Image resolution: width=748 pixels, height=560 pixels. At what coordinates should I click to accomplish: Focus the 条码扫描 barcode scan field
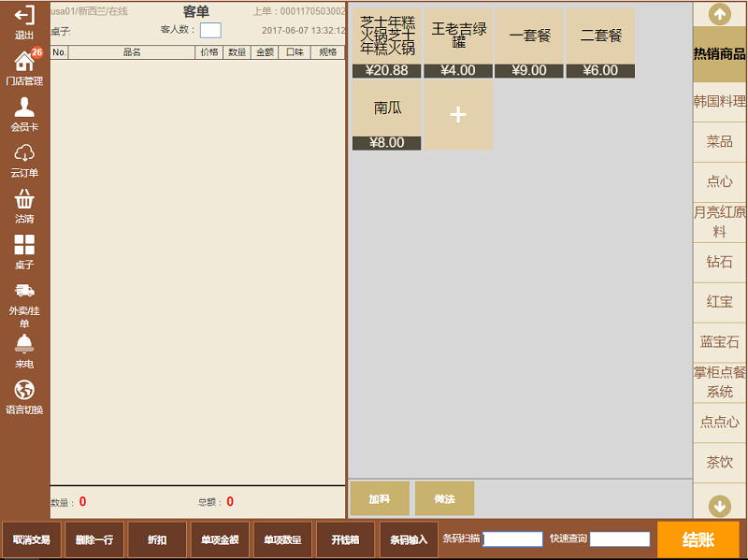tap(512, 539)
